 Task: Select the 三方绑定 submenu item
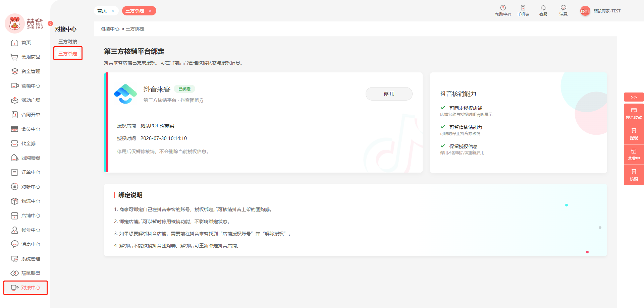pyautogui.click(x=68, y=54)
